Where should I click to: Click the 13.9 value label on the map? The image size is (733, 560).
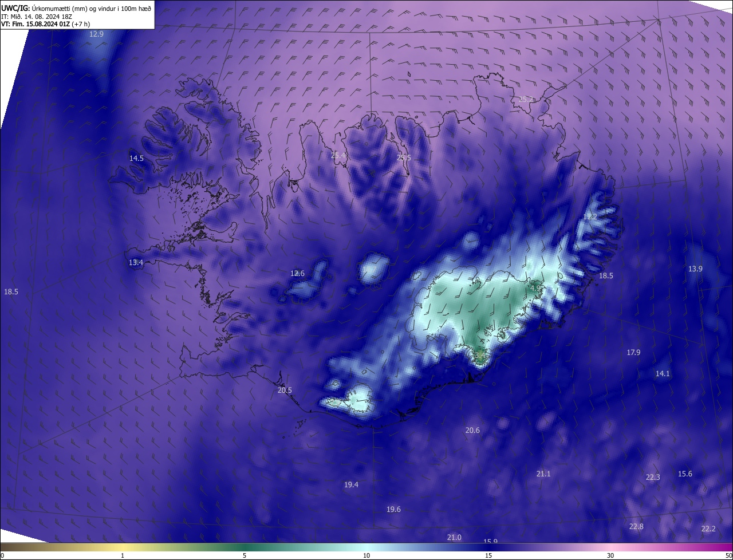695,269
